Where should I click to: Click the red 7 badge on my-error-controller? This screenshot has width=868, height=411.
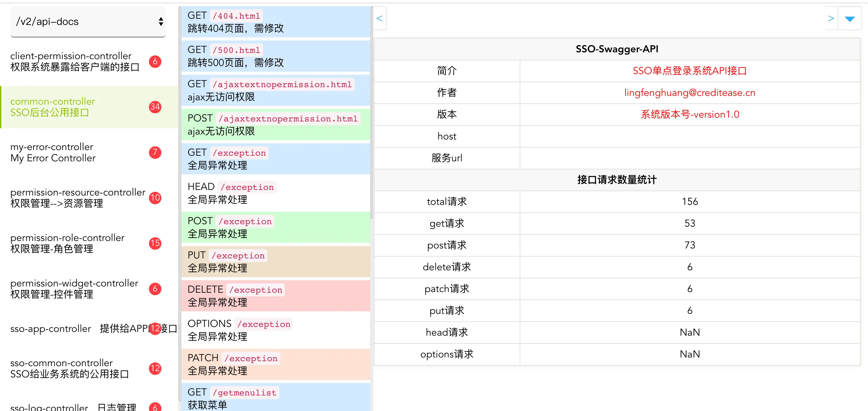pyautogui.click(x=155, y=153)
